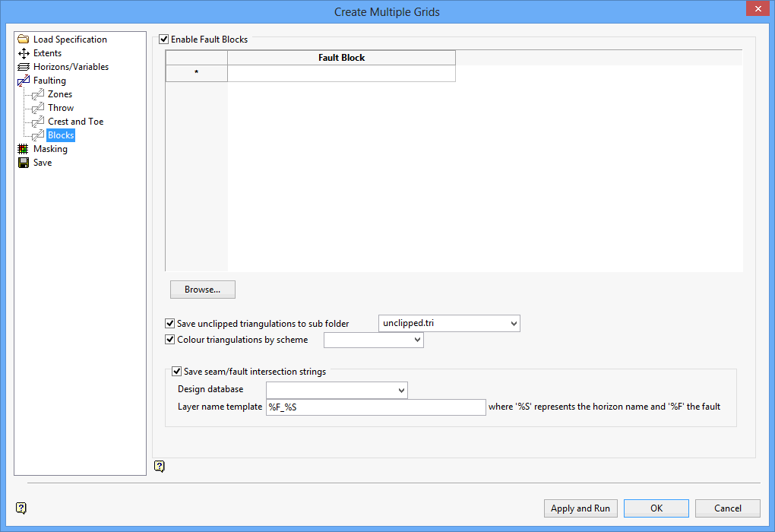Click the Browse button
The image size is (775, 532).
click(202, 290)
